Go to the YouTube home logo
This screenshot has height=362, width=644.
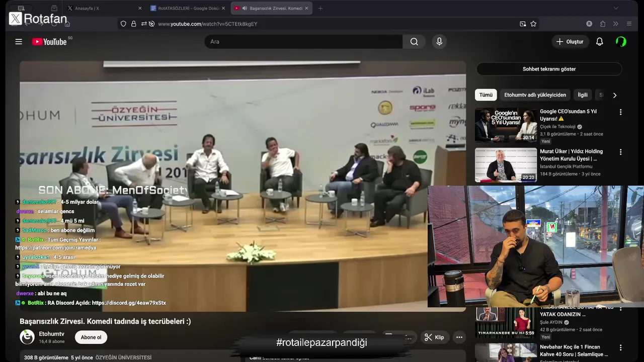[49, 42]
